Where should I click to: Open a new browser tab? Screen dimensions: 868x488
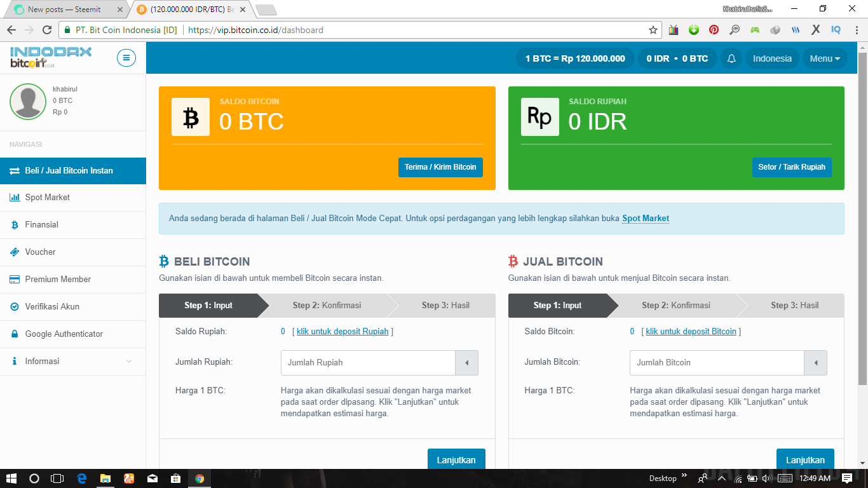click(266, 10)
